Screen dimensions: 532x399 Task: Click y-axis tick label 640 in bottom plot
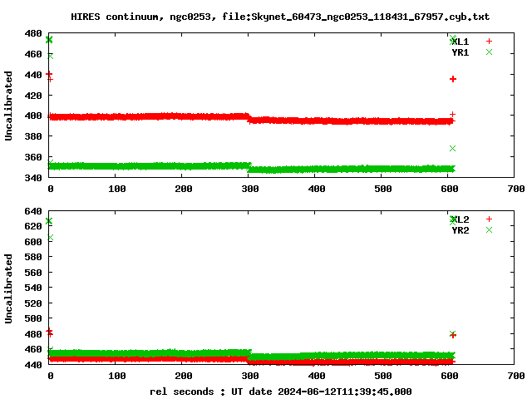[33, 211]
